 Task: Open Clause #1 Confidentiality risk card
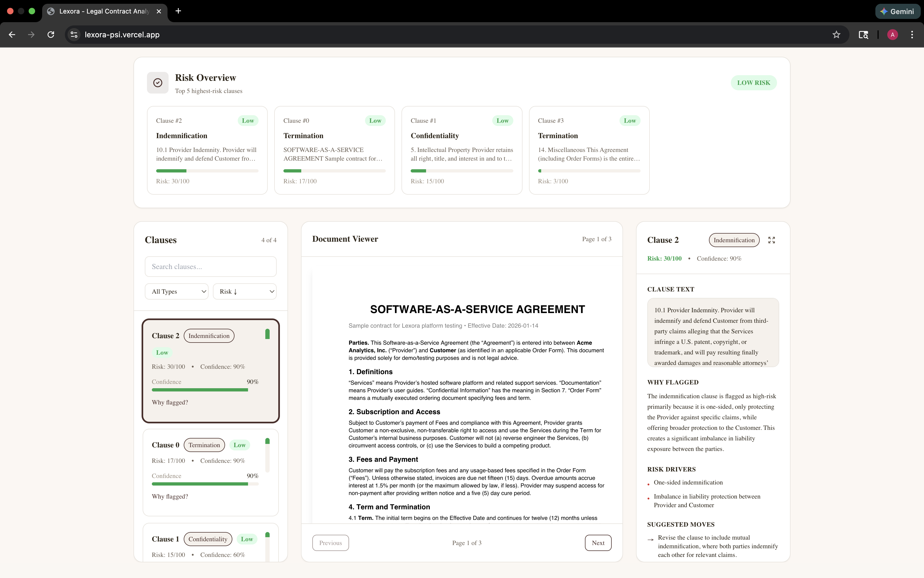(x=461, y=150)
